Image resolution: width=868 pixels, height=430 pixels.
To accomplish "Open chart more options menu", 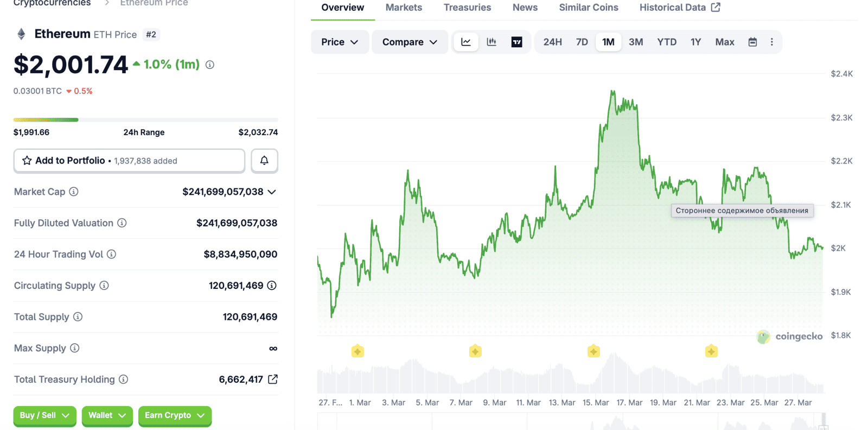I will pos(771,42).
